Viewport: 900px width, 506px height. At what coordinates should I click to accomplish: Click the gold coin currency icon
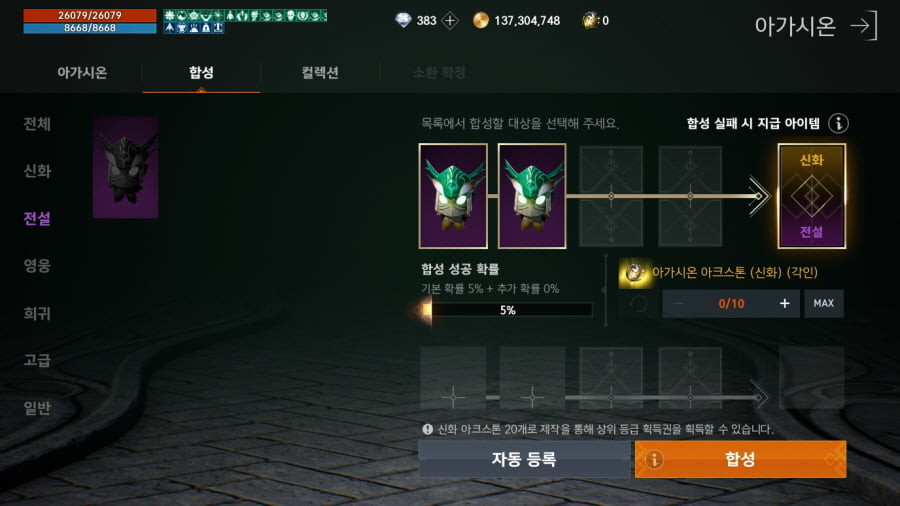(x=480, y=21)
